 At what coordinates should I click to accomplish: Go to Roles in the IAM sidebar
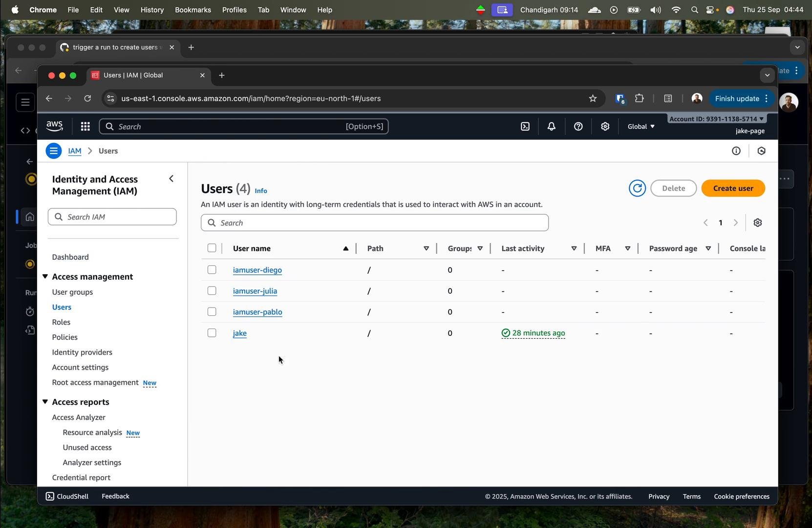[x=61, y=322]
